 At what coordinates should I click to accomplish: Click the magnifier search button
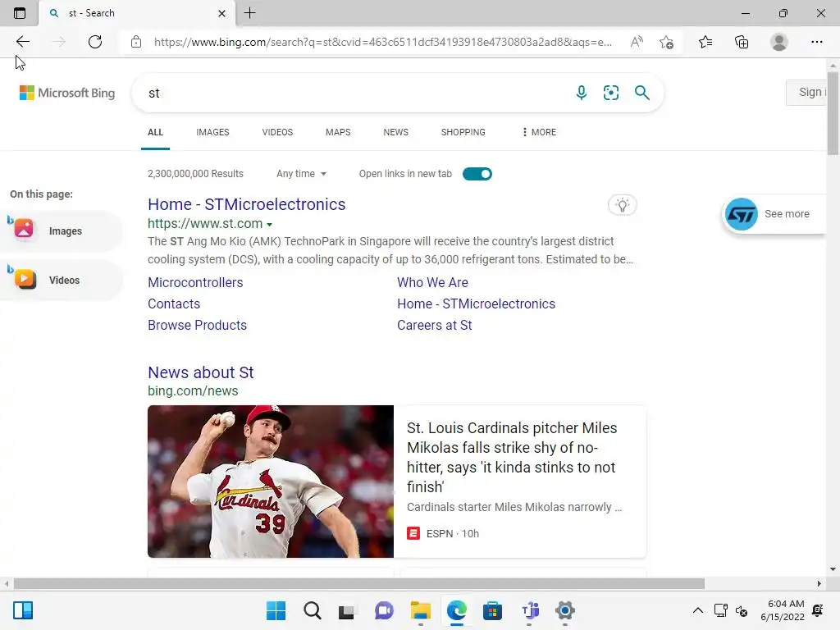tap(641, 93)
